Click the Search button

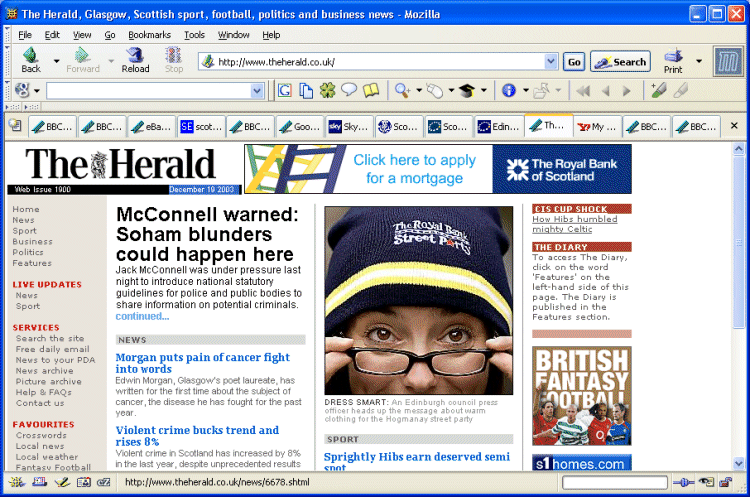[620, 62]
